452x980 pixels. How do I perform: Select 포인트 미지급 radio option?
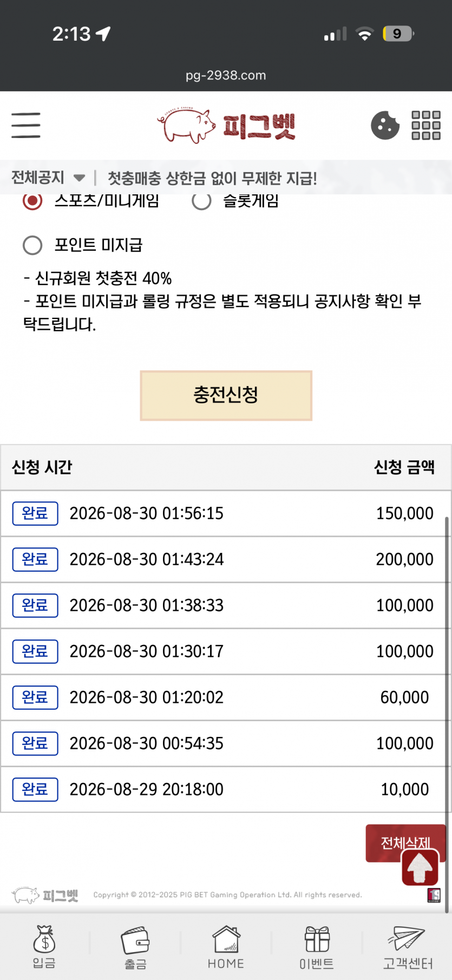tap(32, 245)
